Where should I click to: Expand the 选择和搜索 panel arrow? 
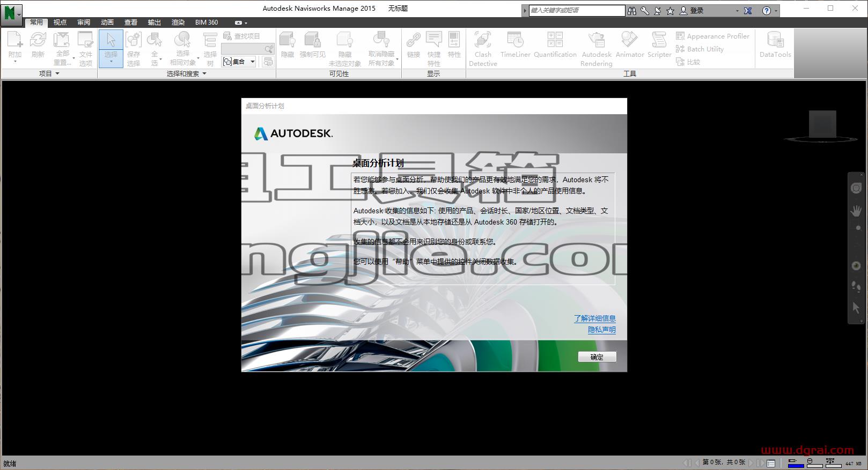point(204,74)
